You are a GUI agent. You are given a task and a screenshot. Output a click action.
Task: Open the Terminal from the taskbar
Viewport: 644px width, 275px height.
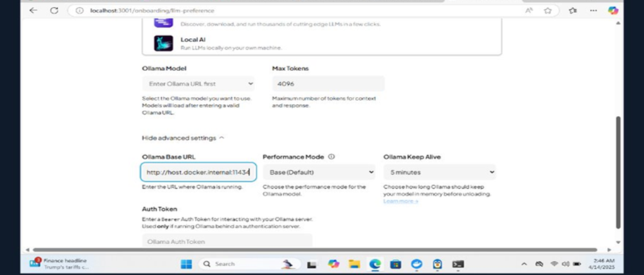pos(458,264)
